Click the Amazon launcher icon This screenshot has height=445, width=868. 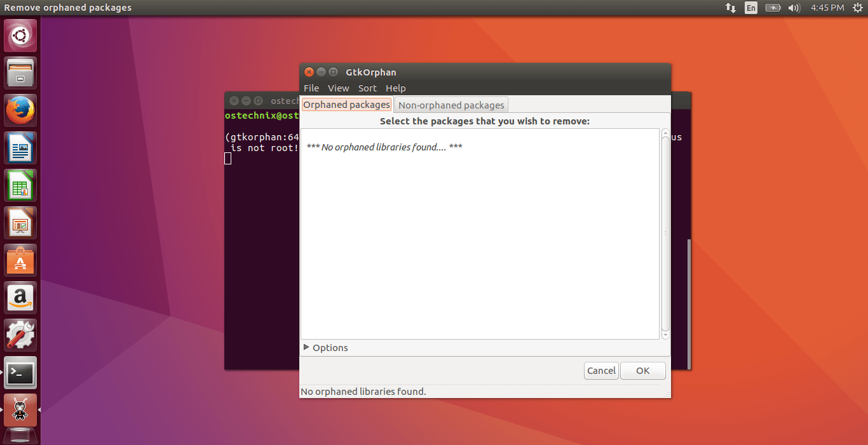(20, 298)
